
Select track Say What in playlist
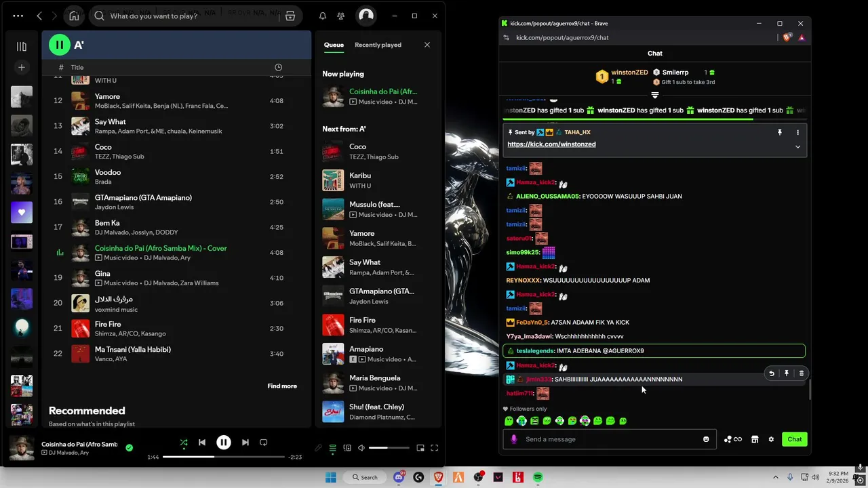coord(176,126)
